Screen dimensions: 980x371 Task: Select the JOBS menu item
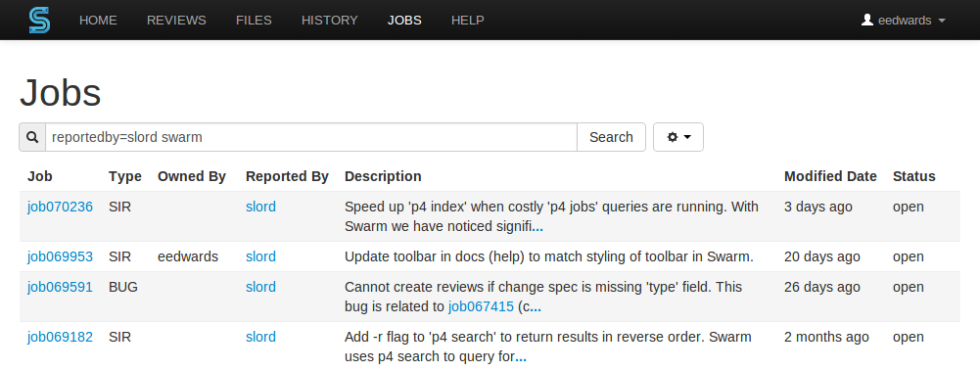click(404, 20)
